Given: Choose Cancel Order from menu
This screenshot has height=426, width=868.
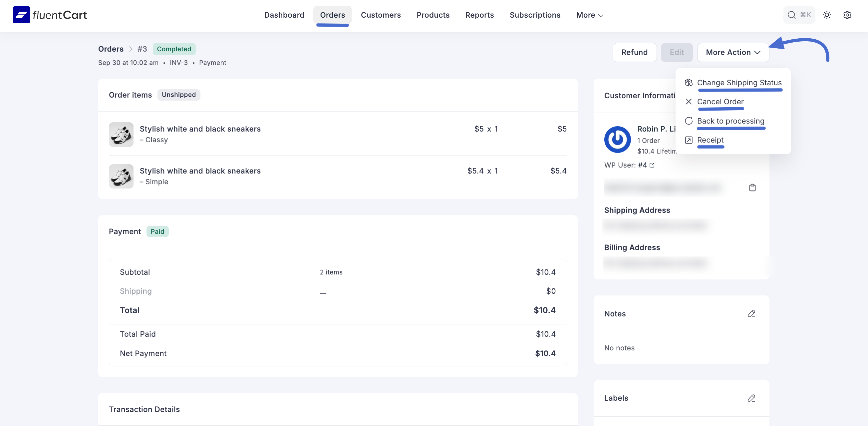Looking at the screenshot, I should (x=720, y=102).
